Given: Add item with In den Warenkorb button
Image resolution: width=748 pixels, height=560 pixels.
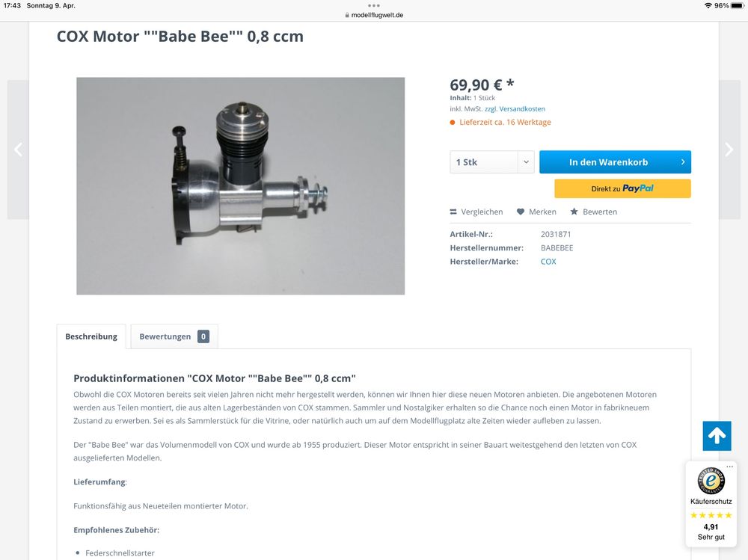Looking at the screenshot, I should [x=615, y=162].
